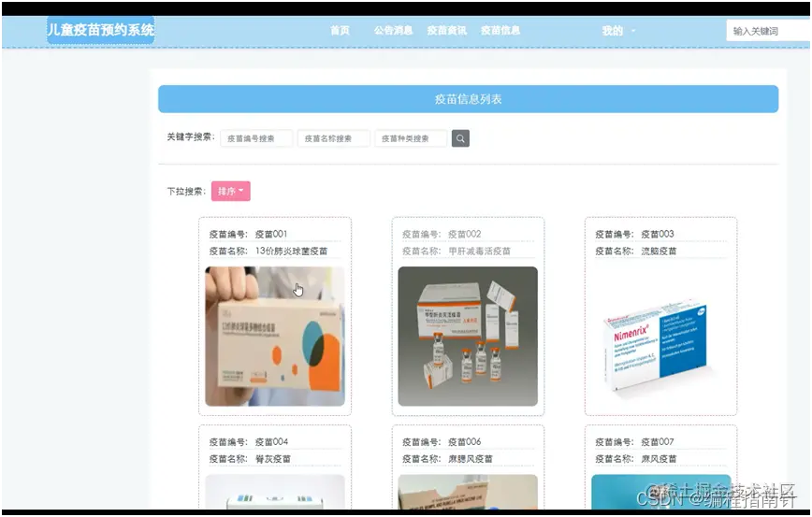Select text 疫苗006
Viewport: 812px width, 517px height.
[x=465, y=442]
